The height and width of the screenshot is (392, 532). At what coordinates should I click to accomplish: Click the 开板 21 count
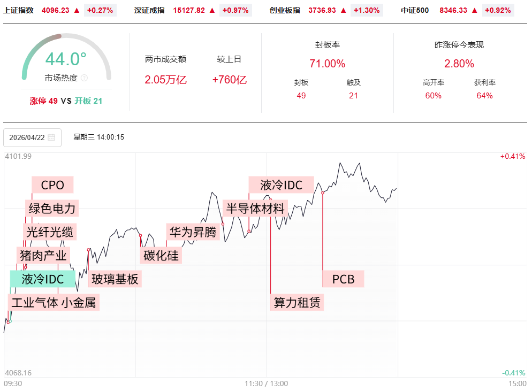pos(88,101)
